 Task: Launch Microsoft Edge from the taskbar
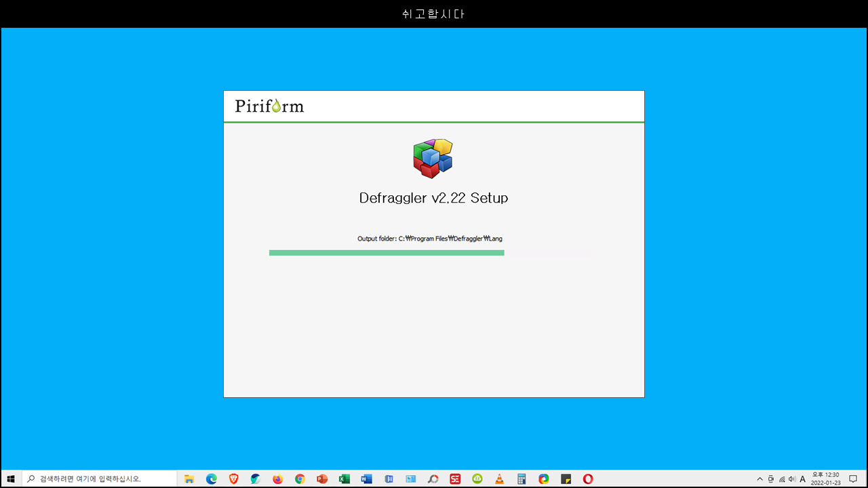coord(212,479)
